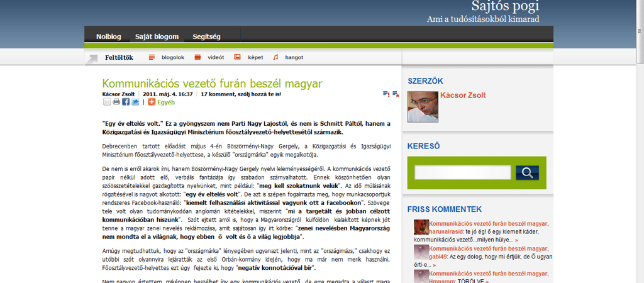Open the Nolblog menu item
644x283 pixels.
pyautogui.click(x=108, y=36)
